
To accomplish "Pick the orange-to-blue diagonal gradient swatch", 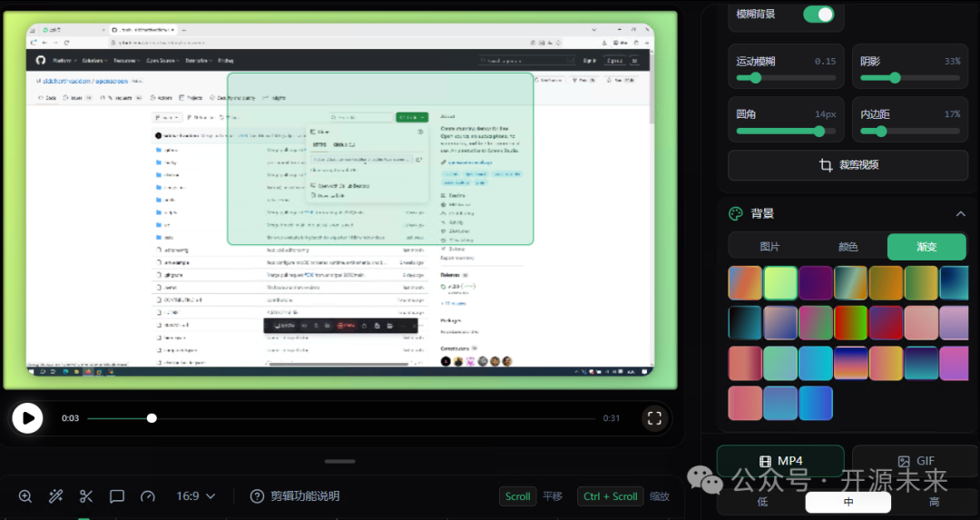I will (x=745, y=282).
